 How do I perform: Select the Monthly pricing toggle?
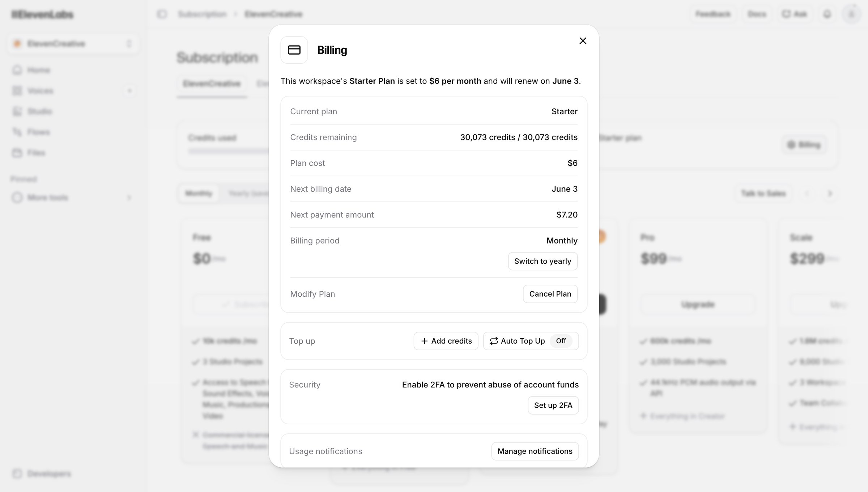tap(199, 194)
